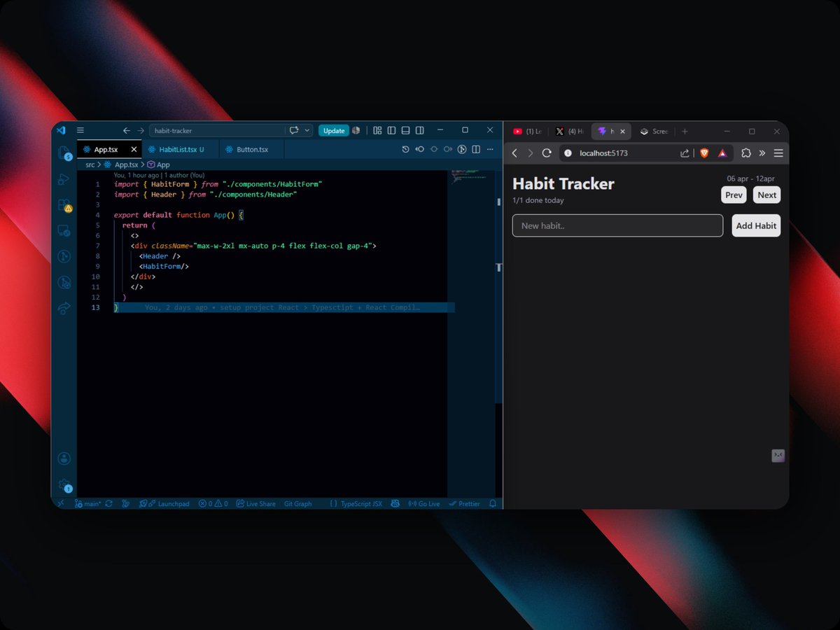Click the src breadcrumb segment
Image resolution: width=840 pixels, height=630 pixels.
(x=90, y=164)
